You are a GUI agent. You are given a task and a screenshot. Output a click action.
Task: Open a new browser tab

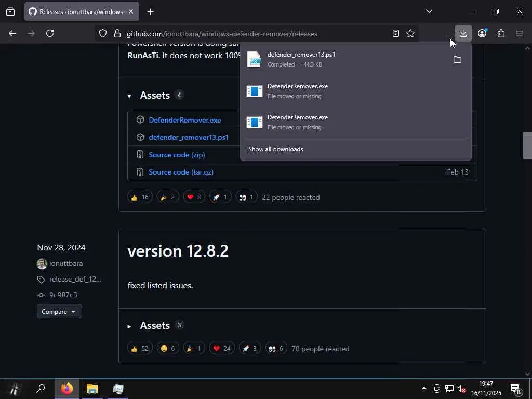coord(150,12)
